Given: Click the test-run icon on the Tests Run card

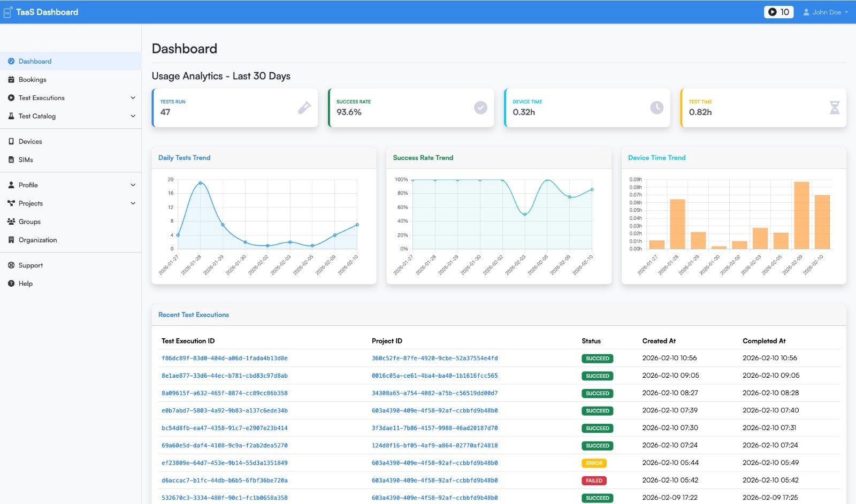Looking at the screenshot, I should (x=304, y=108).
